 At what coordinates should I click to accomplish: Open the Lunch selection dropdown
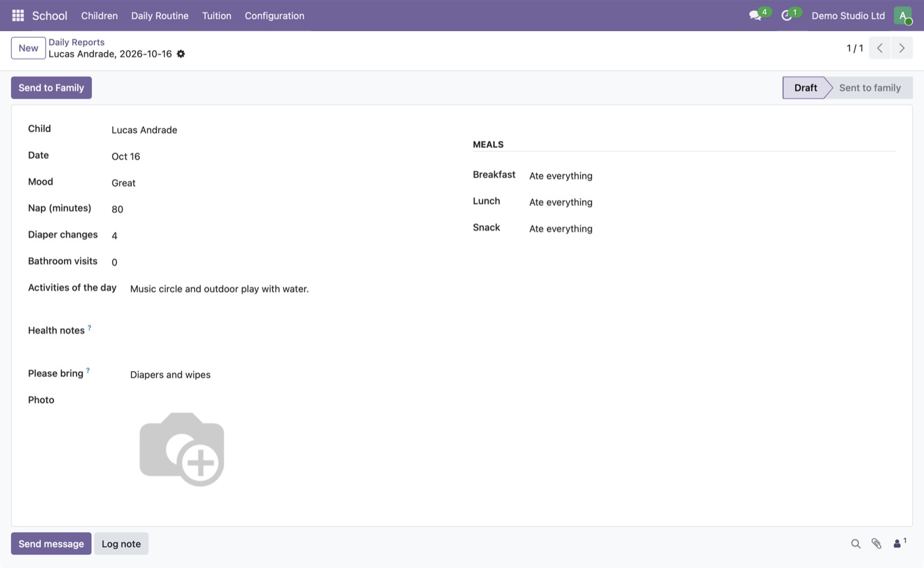(712, 202)
